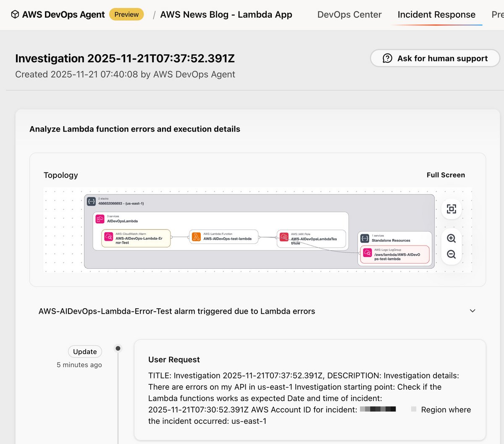Click the Standalone Resources group icon
The image size is (504, 444).
(x=365, y=238)
